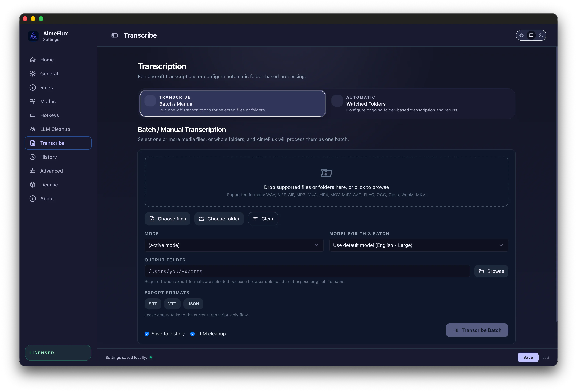Click the vertical scrollbar of content
Image resolution: width=577 pixels, height=392 pixels.
tap(556, 184)
